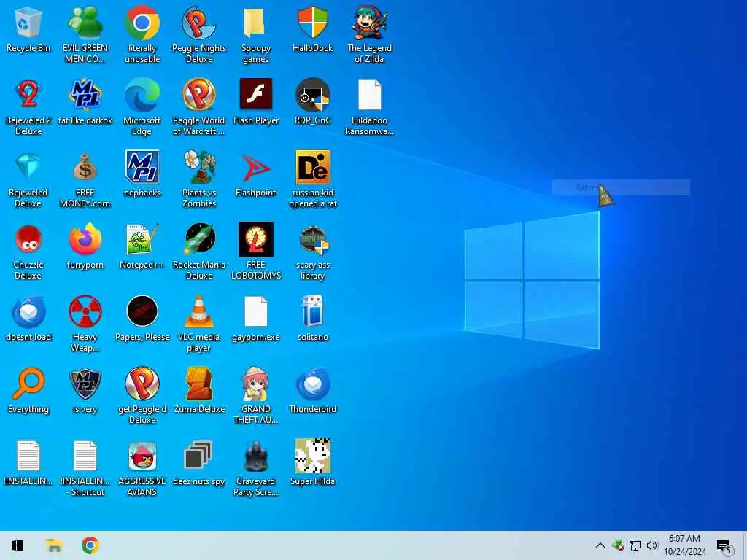Open File Explorer from the taskbar
The width and height of the screenshot is (747, 560).
coord(54,545)
